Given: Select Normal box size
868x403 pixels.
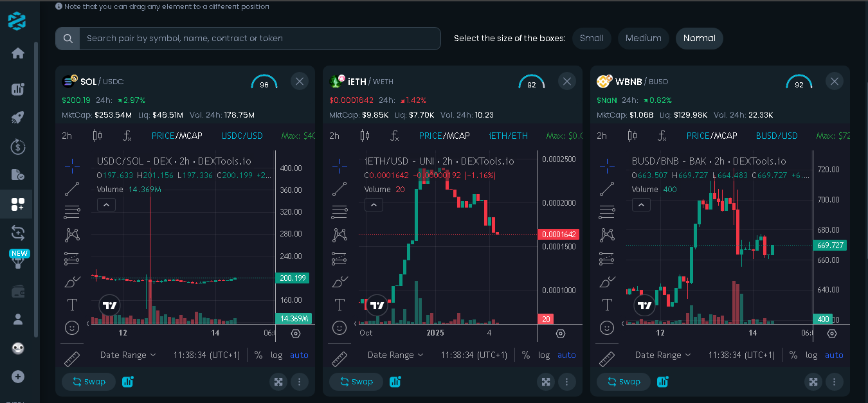Looking at the screenshot, I should [700, 38].
